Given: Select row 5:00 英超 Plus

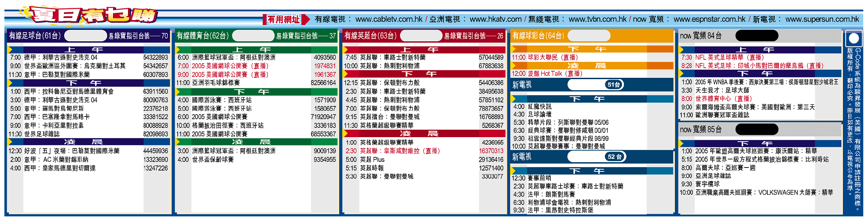Looking at the screenshot, I should click(x=424, y=160).
